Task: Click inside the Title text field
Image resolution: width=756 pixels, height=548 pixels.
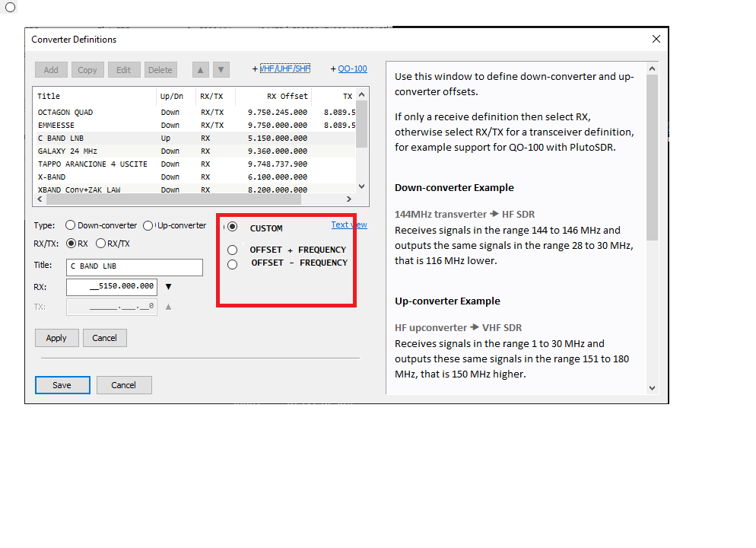Action: pyautogui.click(x=135, y=266)
